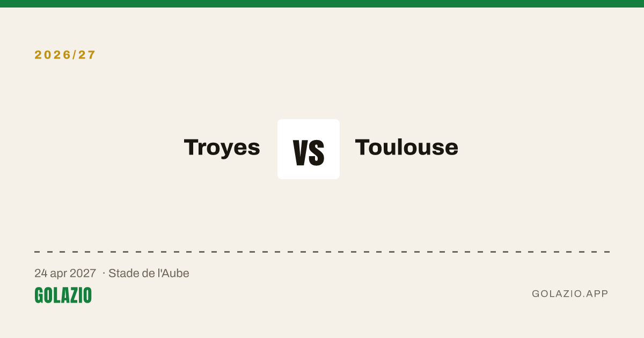Click the word Stade in venue
Screen dimensions: 644x338
(122, 273)
